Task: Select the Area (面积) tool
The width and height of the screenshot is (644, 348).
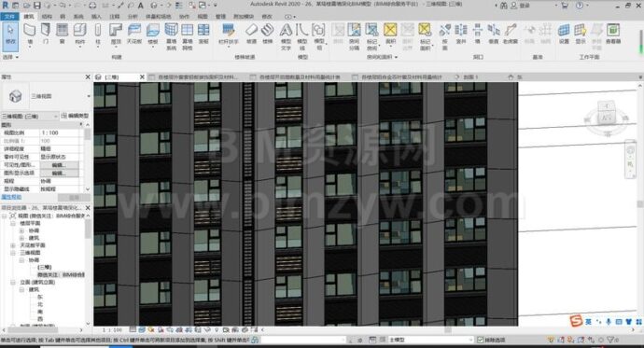Action: tap(390, 35)
